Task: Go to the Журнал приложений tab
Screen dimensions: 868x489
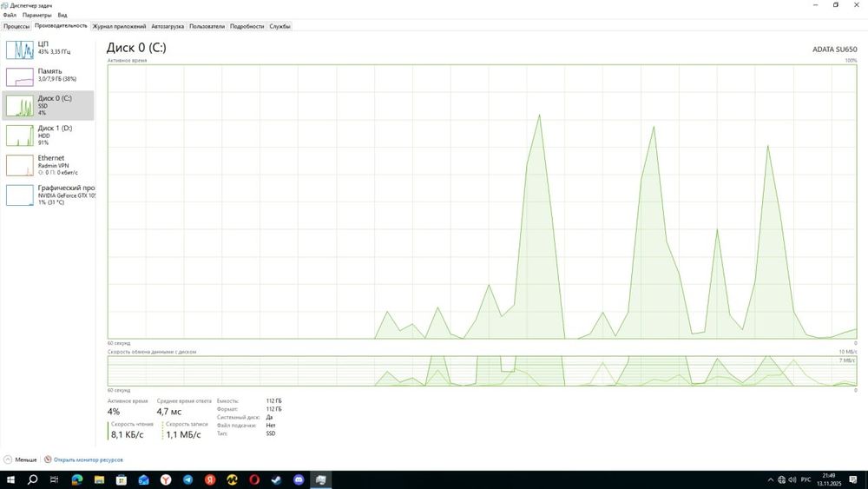Action: [119, 26]
